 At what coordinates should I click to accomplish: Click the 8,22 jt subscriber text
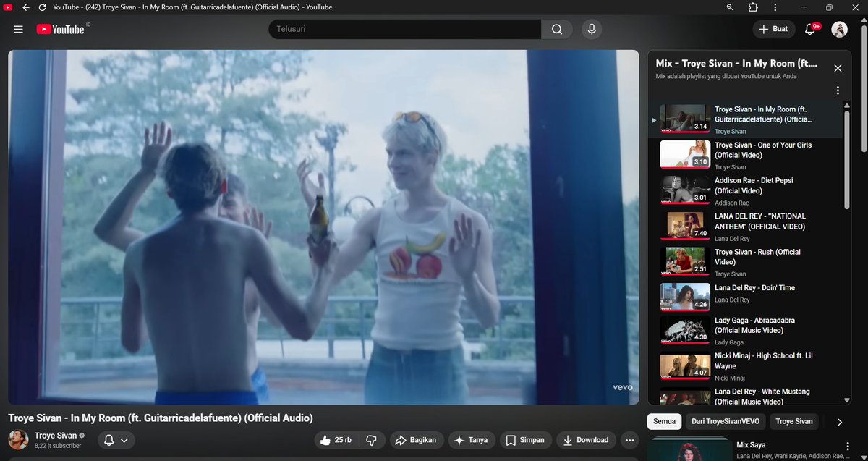point(58,446)
